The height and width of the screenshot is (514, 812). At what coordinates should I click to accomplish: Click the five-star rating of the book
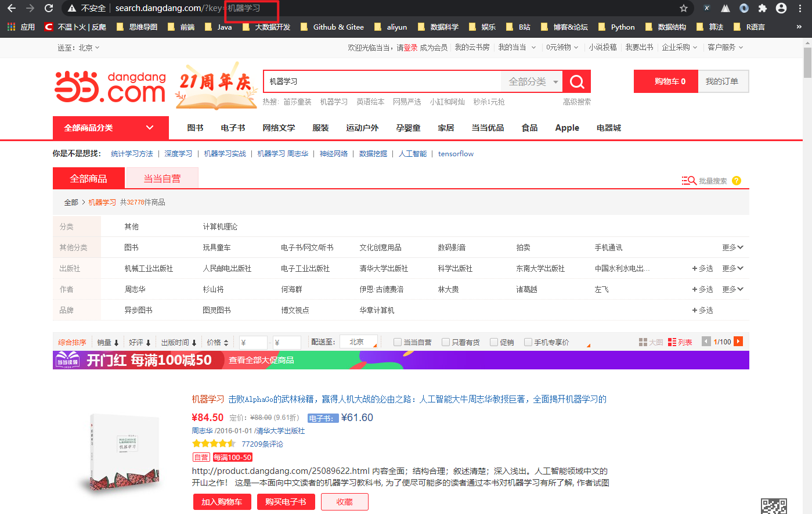(214, 444)
